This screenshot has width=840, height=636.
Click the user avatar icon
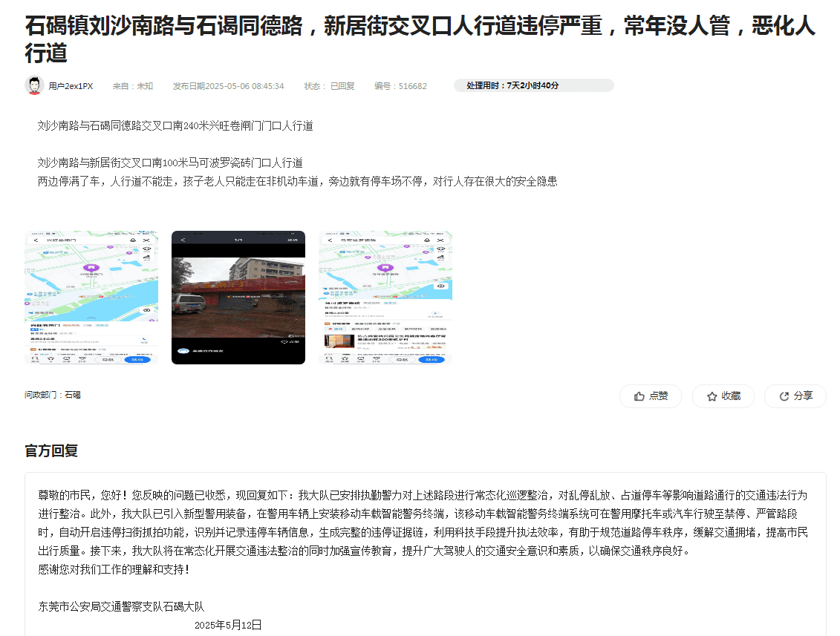click(x=34, y=85)
